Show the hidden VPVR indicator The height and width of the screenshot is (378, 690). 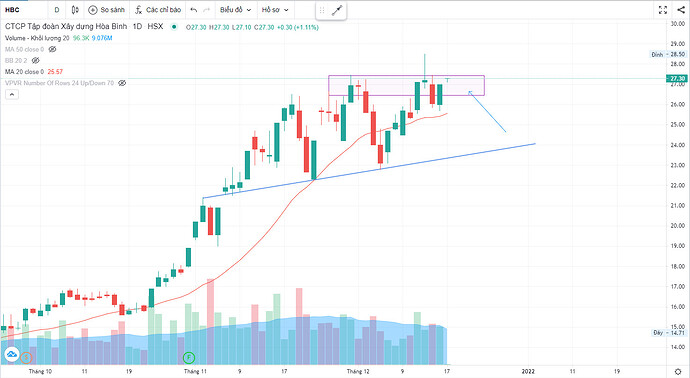coord(122,83)
